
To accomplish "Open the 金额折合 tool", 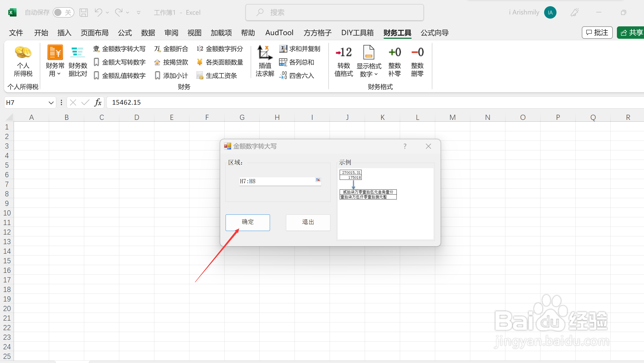I will coord(171,49).
